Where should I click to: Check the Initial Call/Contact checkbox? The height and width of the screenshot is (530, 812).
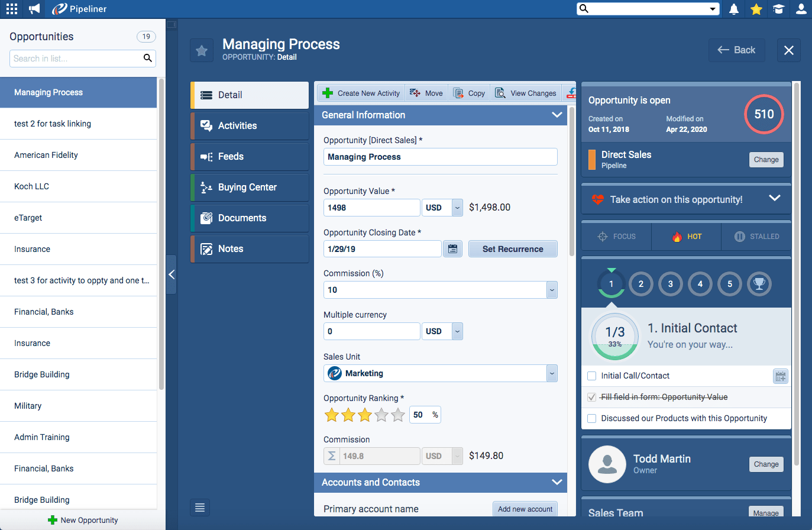[x=591, y=376]
